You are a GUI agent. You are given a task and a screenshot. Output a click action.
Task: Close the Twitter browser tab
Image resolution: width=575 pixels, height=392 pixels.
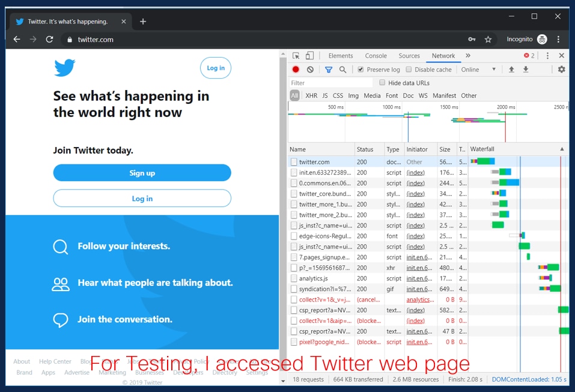coord(124,22)
